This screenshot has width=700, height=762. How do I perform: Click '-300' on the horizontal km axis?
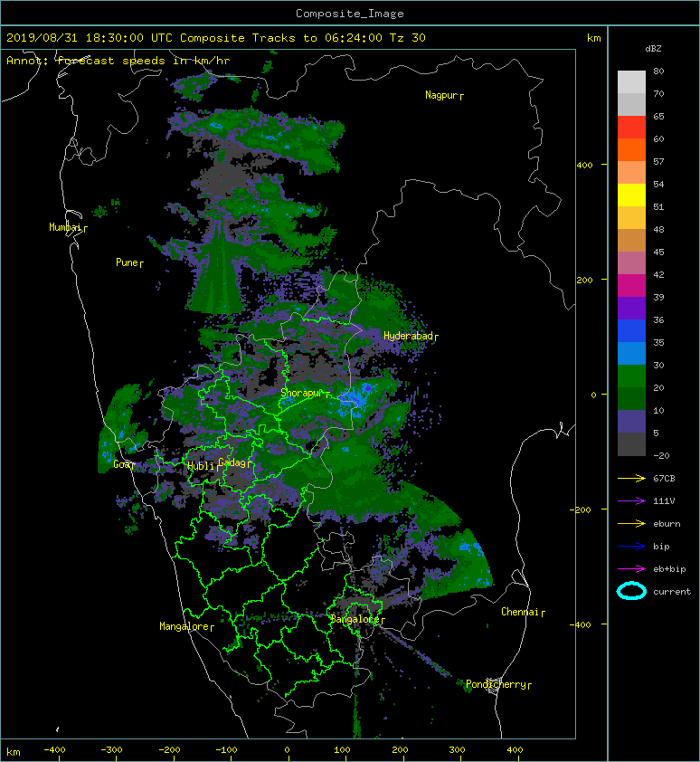click(x=111, y=750)
